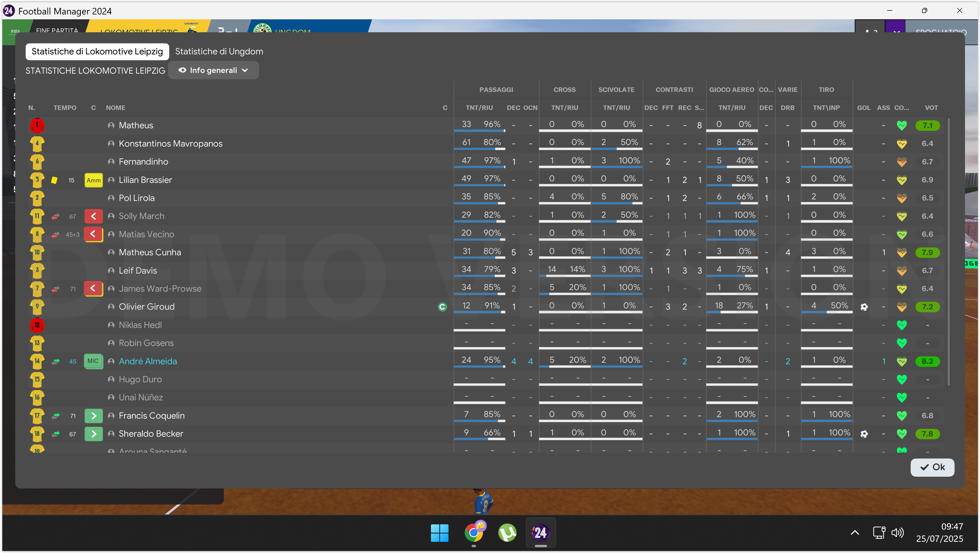The height and width of the screenshot is (553, 980).
Task: Click profile icon next to Leif Davis
Action: (111, 271)
